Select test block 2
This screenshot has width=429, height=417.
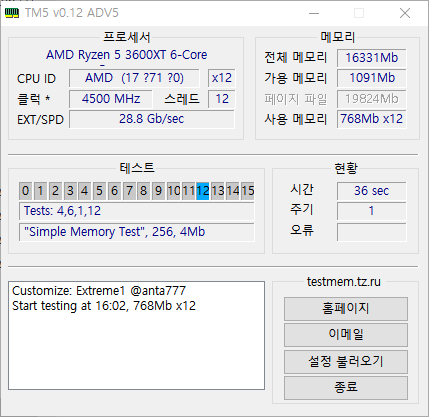click(55, 191)
